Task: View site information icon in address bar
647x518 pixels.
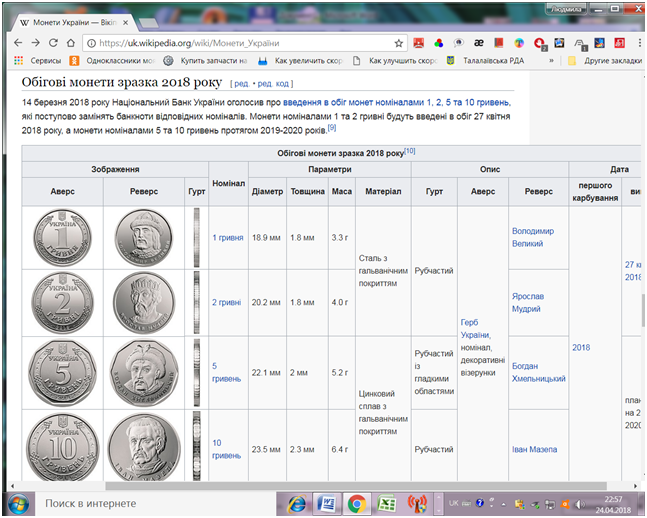Action: pyautogui.click(x=91, y=43)
